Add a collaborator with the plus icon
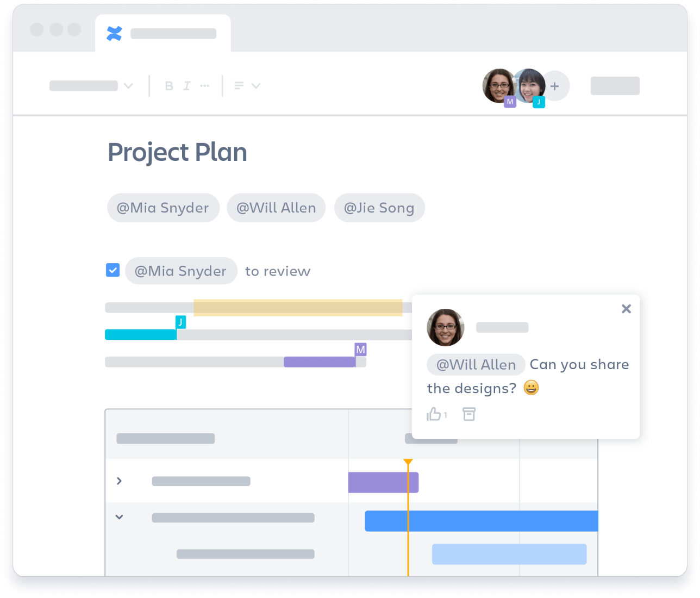 554,85
